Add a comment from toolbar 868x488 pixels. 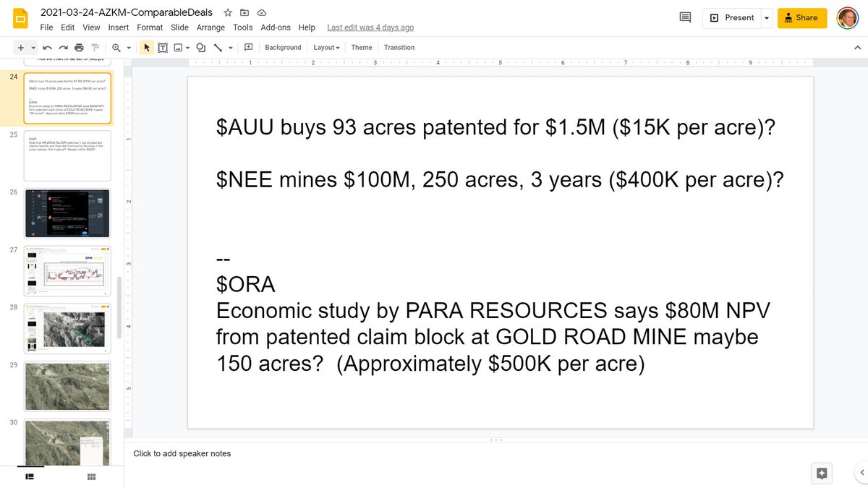point(248,48)
